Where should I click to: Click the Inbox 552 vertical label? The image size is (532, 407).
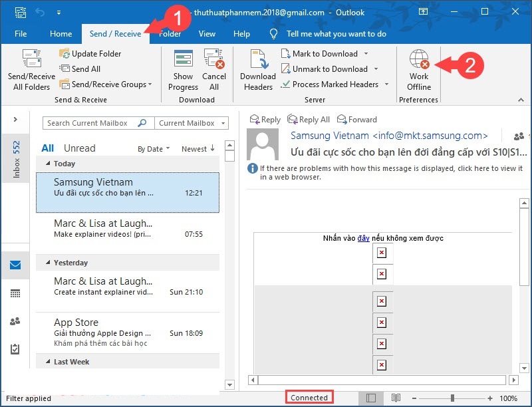coord(16,160)
